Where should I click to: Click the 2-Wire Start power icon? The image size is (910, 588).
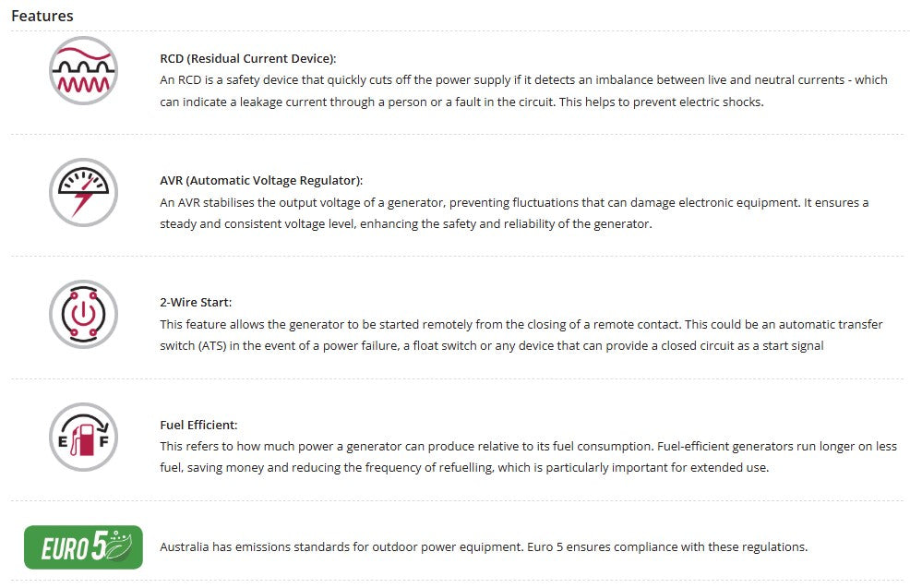click(x=83, y=314)
